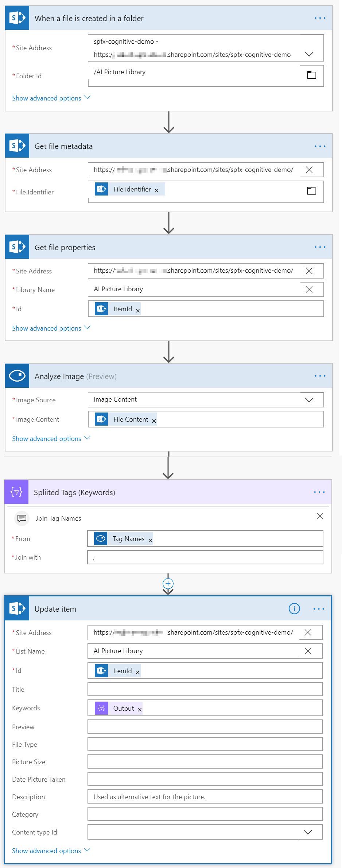Collapse the Get file metadata step header
The width and height of the screenshot is (342, 868).
pos(169,146)
